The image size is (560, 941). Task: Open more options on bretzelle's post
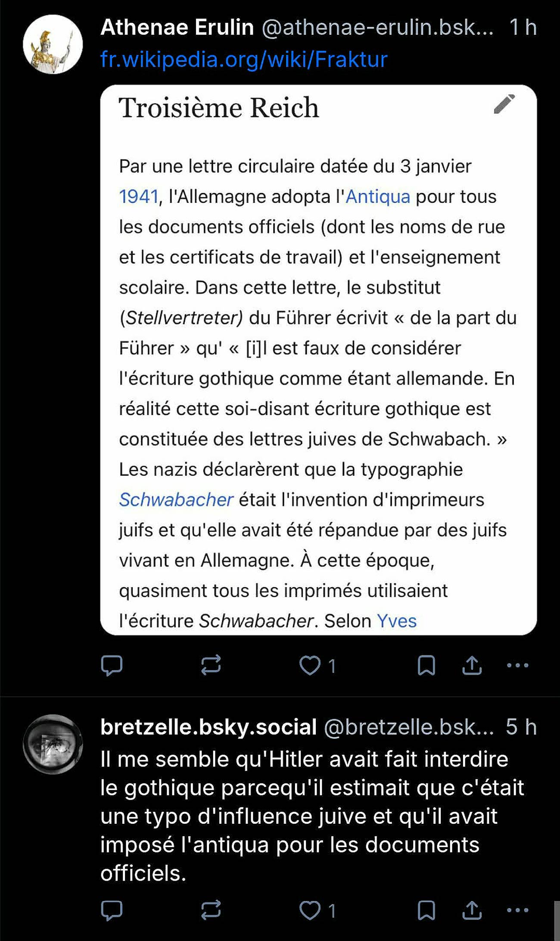coord(517,910)
